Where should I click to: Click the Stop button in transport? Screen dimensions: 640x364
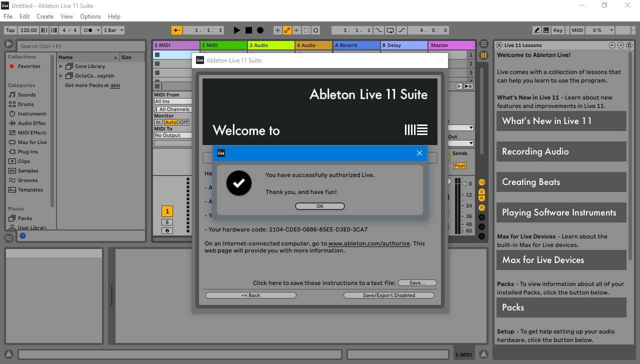(x=248, y=30)
